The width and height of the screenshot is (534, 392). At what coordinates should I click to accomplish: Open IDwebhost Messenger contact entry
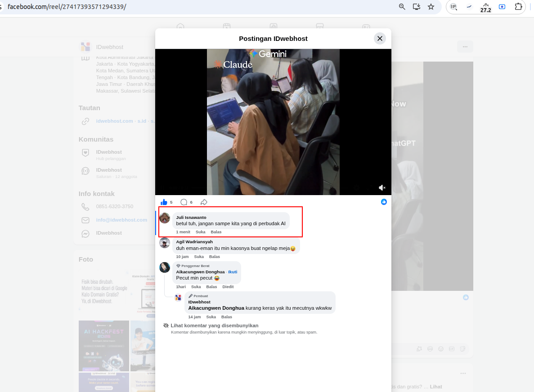[109, 233]
